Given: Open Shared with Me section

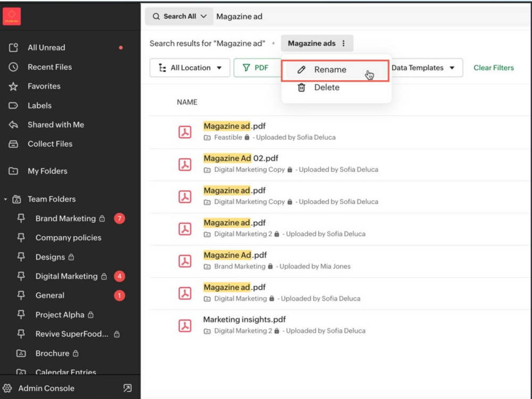Looking at the screenshot, I should click(56, 124).
